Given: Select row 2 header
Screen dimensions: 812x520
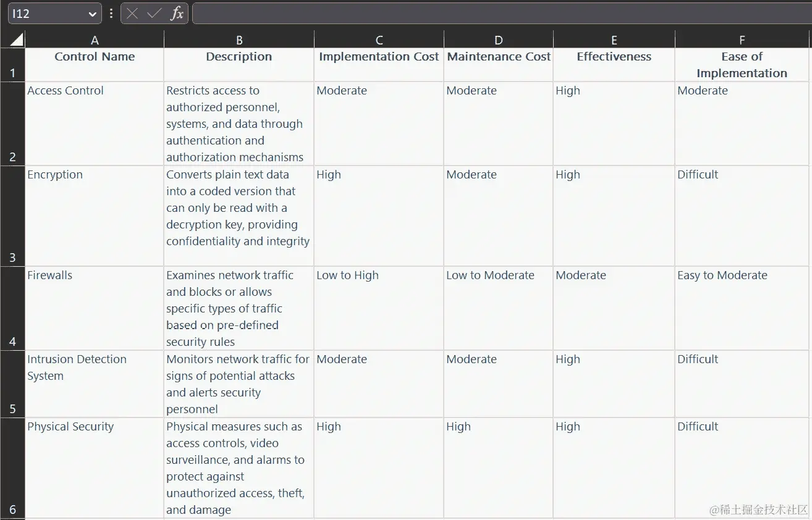Looking at the screenshot, I should tap(12, 124).
